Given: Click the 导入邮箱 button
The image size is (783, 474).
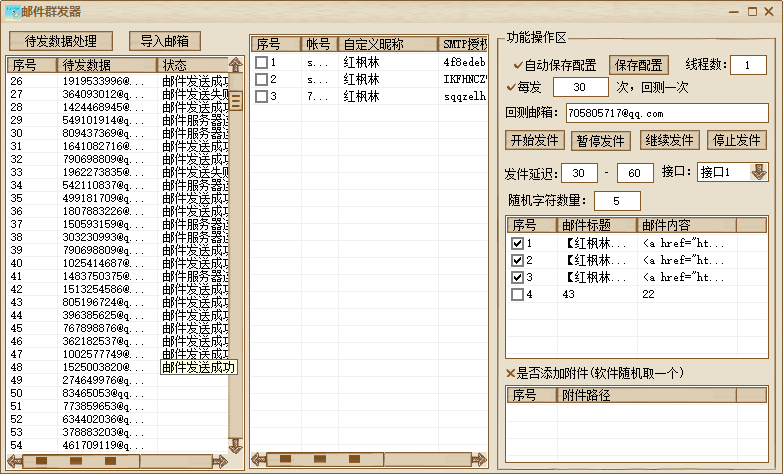Looking at the screenshot, I should (165, 41).
